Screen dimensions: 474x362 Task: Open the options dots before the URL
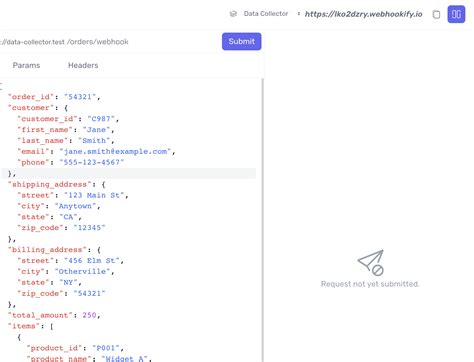tap(299, 14)
